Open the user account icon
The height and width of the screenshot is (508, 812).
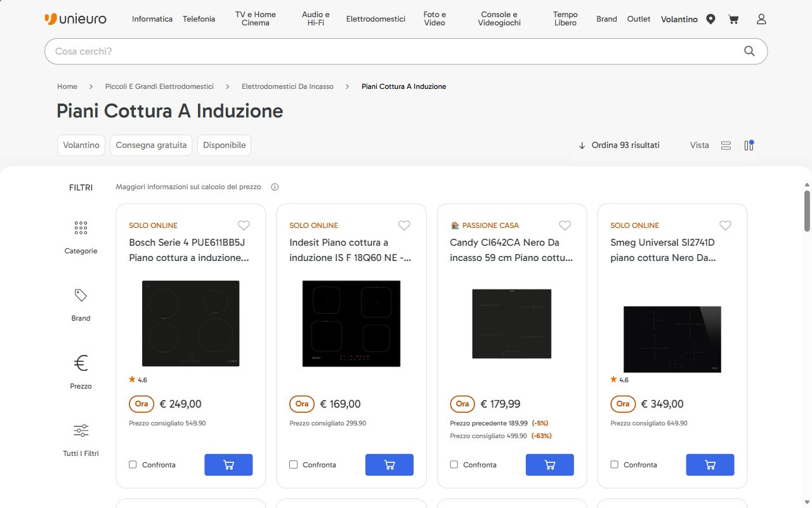coord(761,19)
